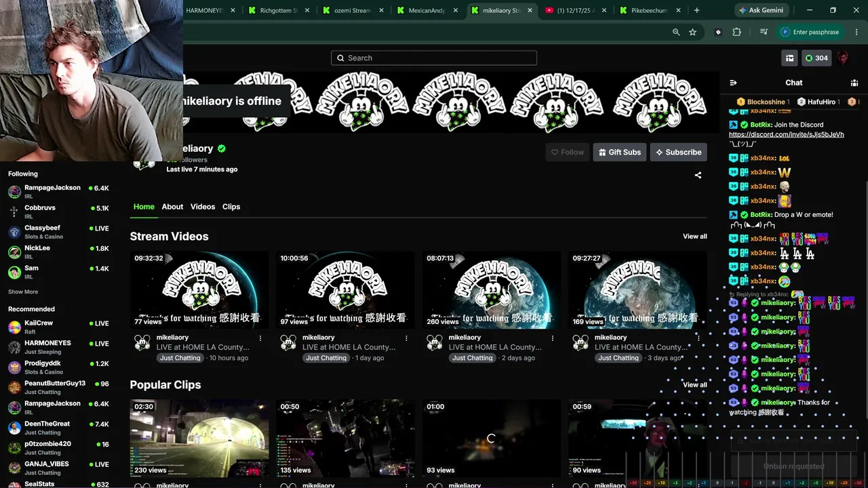Viewport: 868px width, 488px height.
Task: View all Stream Videos
Action: pos(695,237)
